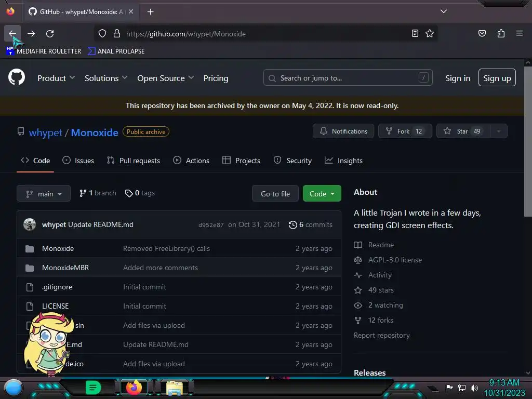Click the browser forward arrow
This screenshot has width=532, height=399.
pyautogui.click(x=31, y=34)
